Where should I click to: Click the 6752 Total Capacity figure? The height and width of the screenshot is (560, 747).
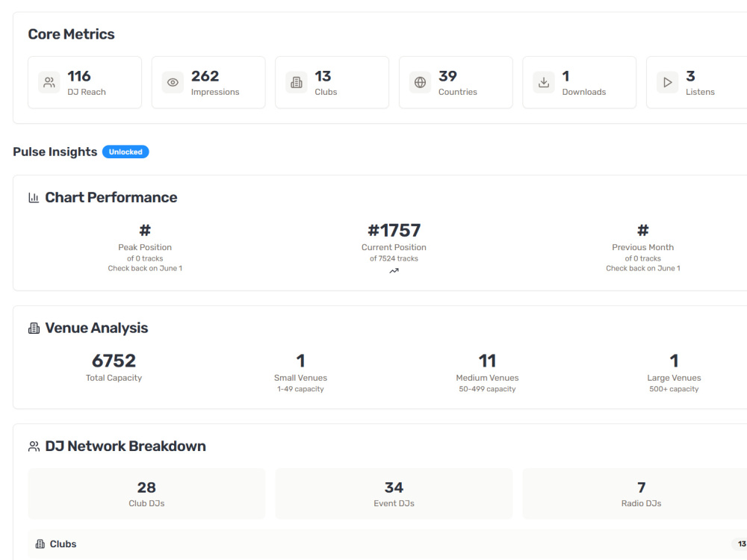114,361
